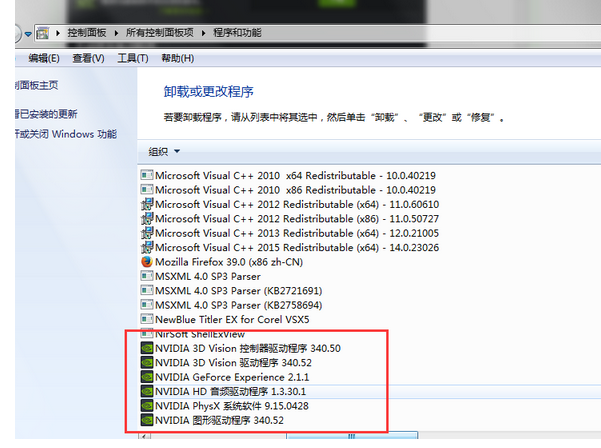Click the MSXML 4.0 SP3 Parser (KB2721691) icon

pyautogui.click(x=147, y=290)
